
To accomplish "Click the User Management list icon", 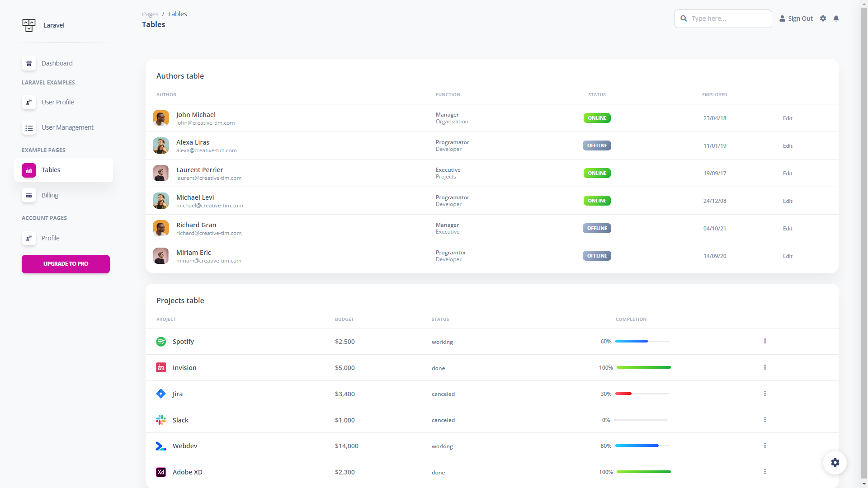I will [x=29, y=128].
